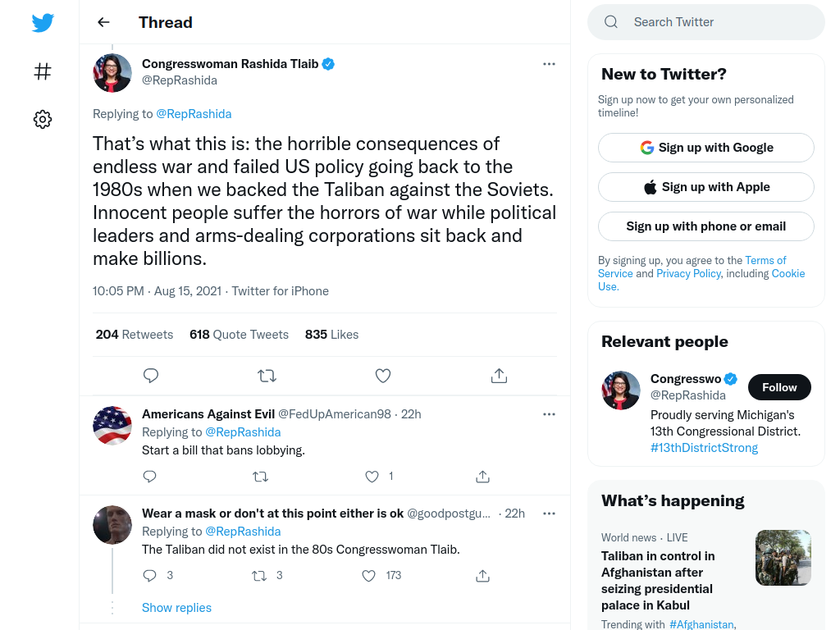Open more options on Americans Against Evil reply

coord(549,414)
